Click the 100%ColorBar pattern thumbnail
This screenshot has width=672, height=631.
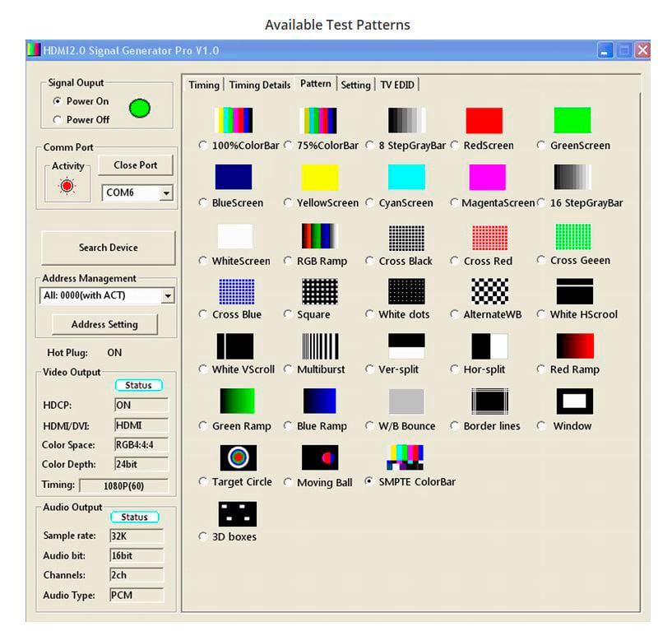[x=234, y=120]
